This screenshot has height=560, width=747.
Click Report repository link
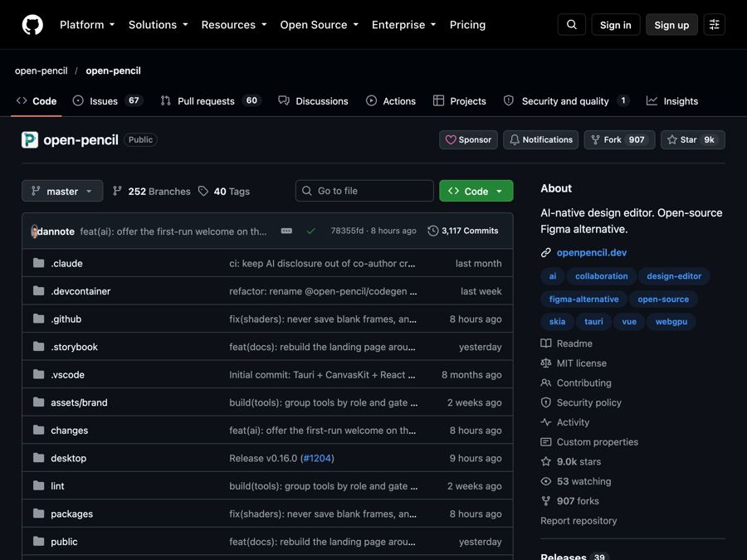[x=579, y=521]
